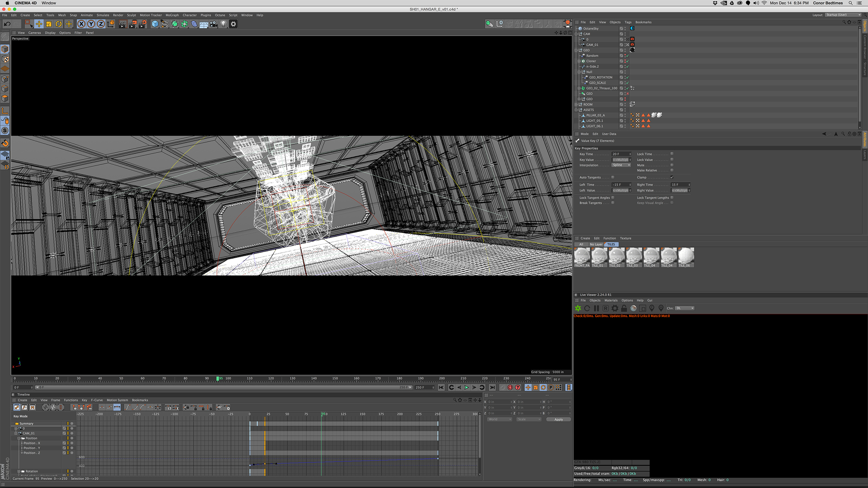Open Edit Render Settings clapperboard with gear
This screenshot has width=868, height=488.
click(x=142, y=24)
